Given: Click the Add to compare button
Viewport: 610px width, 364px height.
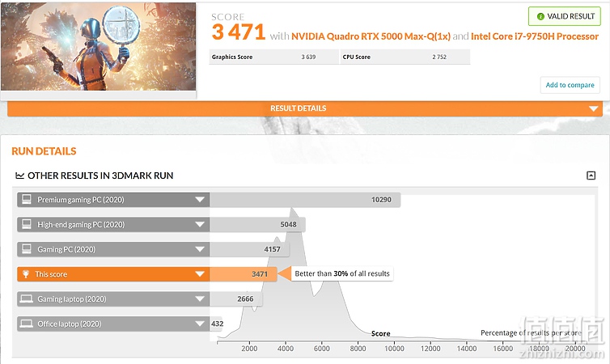Looking at the screenshot, I should (570, 85).
